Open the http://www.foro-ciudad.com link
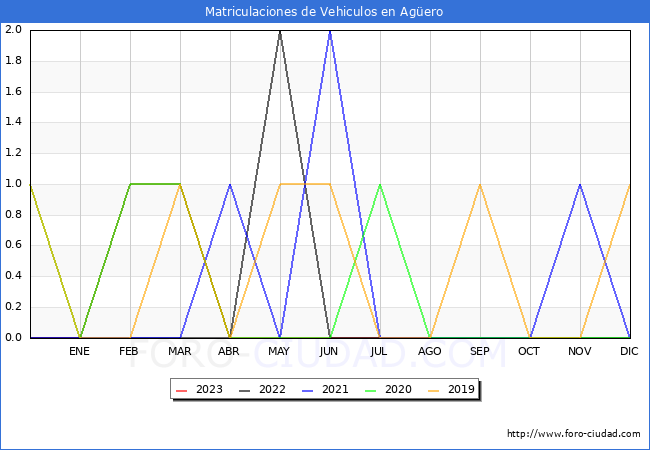The width and height of the screenshot is (650, 450). 574,434
